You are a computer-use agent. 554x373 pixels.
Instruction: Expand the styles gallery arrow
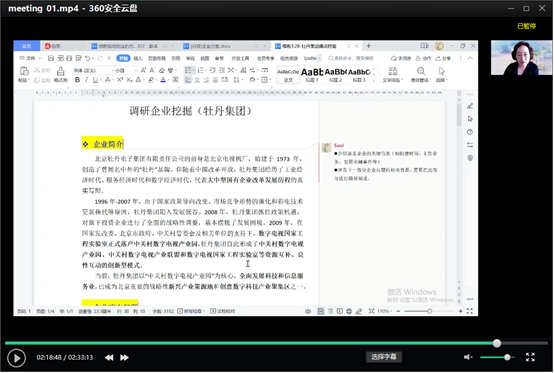click(x=374, y=81)
